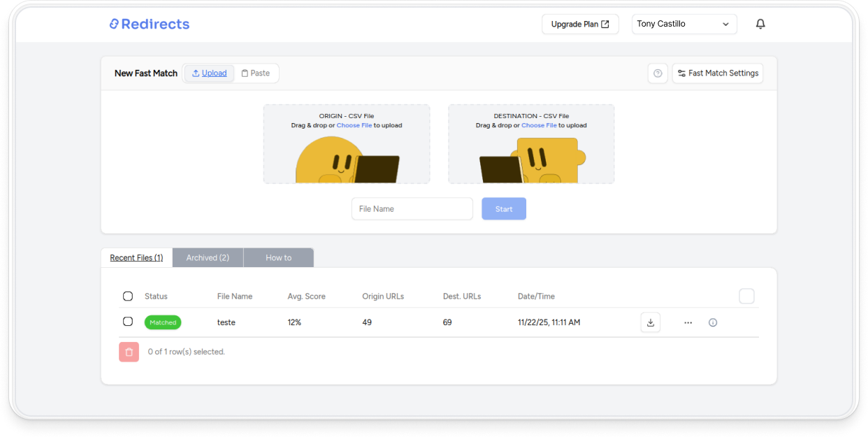This screenshot has width=868, height=437.
Task: Toggle the checkbox at the table's top right
Action: pyautogui.click(x=746, y=296)
